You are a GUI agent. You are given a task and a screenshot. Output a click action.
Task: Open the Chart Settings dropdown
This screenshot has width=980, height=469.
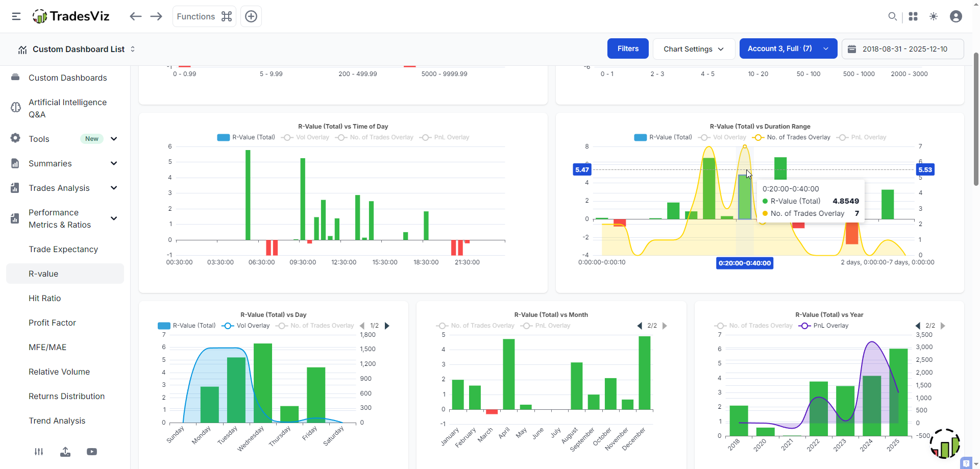(x=694, y=49)
